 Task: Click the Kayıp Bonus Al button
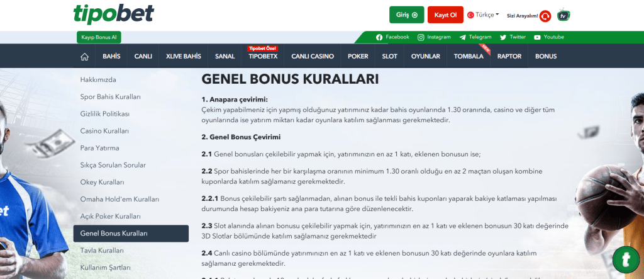tap(97, 38)
